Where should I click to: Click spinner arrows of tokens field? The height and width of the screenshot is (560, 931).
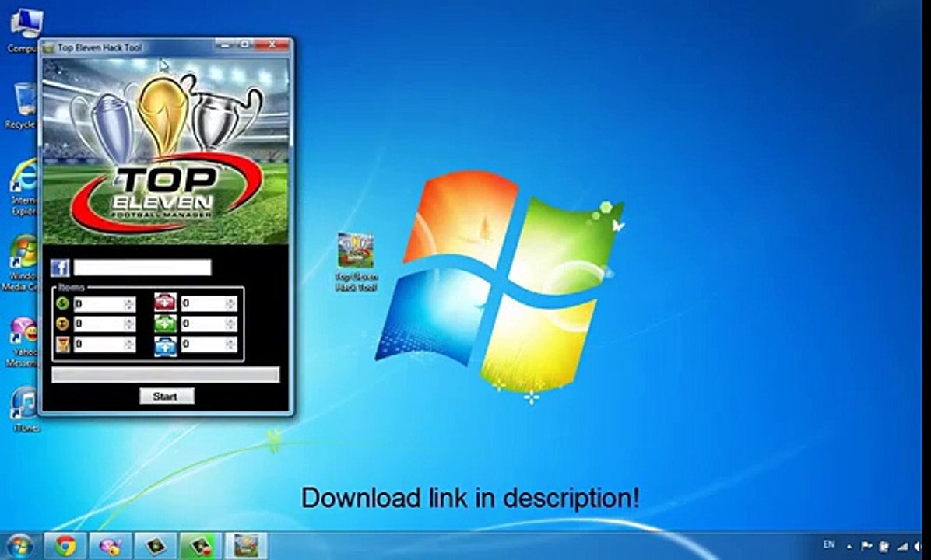tap(129, 324)
